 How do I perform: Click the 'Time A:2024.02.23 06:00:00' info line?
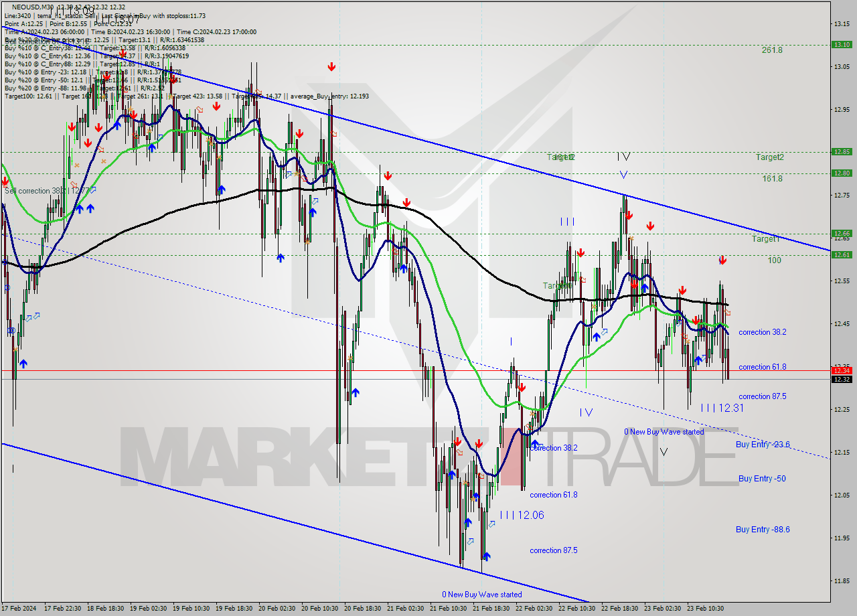tap(44, 31)
